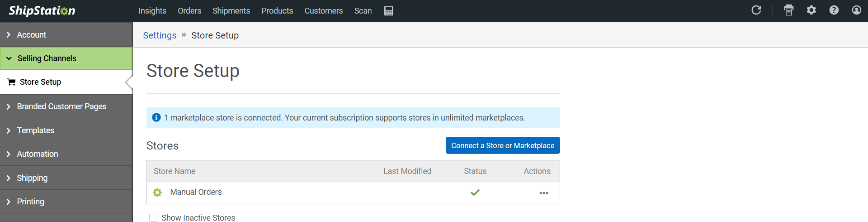868x222 pixels.
Task: Expand the Account sidebar section
Action: click(32, 35)
